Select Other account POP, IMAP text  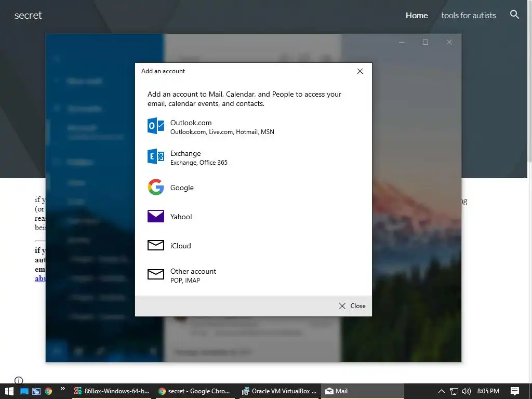click(x=193, y=275)
